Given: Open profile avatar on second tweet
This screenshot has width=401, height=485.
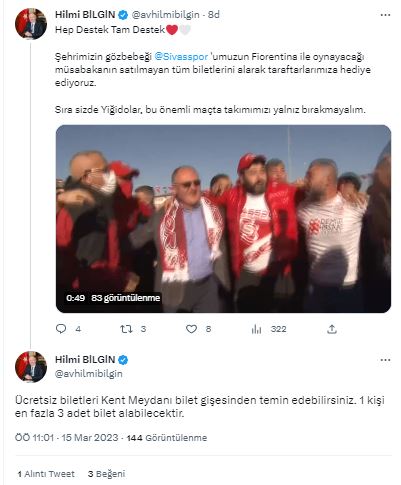Looking at the screenshot, I should tap(31, 367).
